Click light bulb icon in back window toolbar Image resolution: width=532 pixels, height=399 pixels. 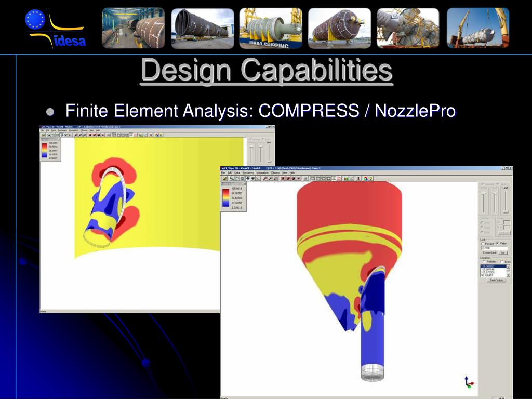tap(161, 135)
